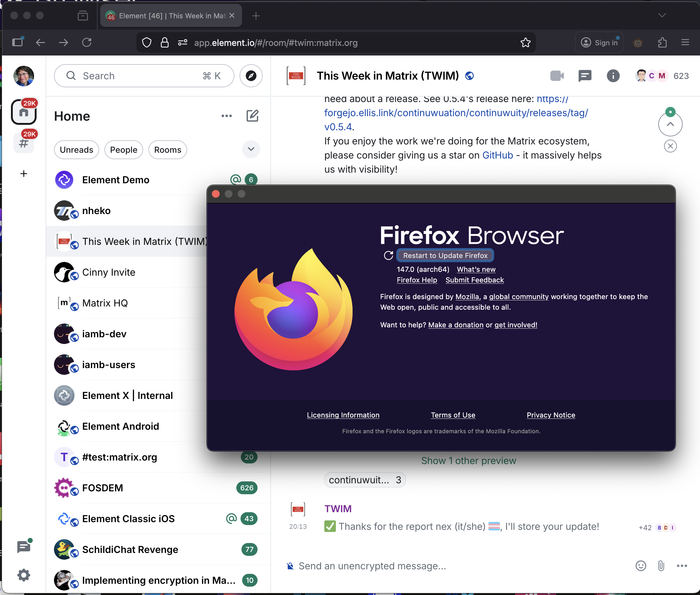
Task: Attach a file to the message
Action: click(661, 566)
